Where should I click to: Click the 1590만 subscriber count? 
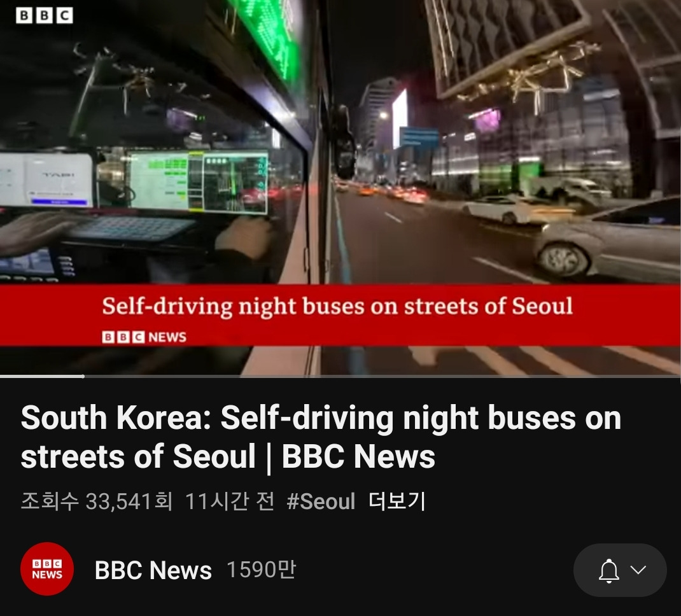coord(261,569)
